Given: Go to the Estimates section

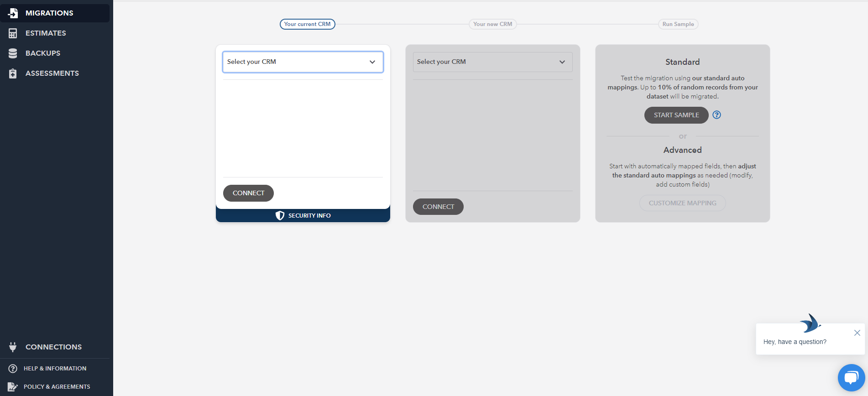Looking at the screenshot, I should pos(46,33).
